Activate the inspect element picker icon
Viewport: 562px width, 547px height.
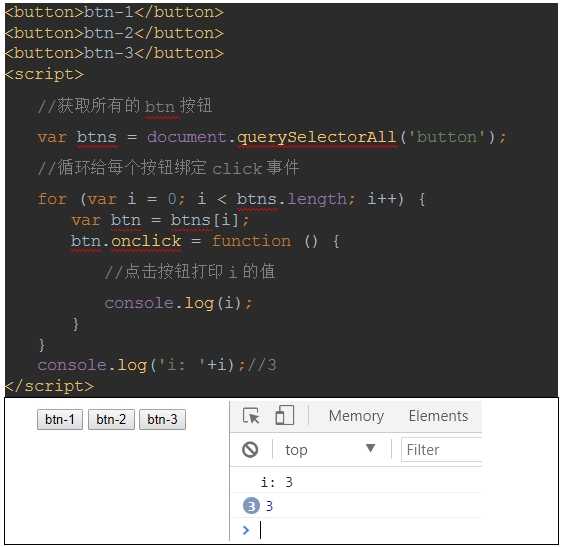(251, 416)
